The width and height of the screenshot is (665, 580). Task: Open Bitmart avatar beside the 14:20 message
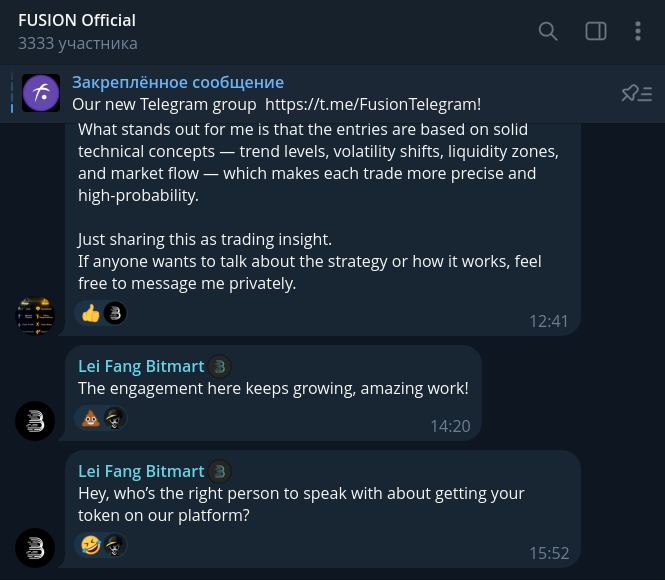[35, 420]
